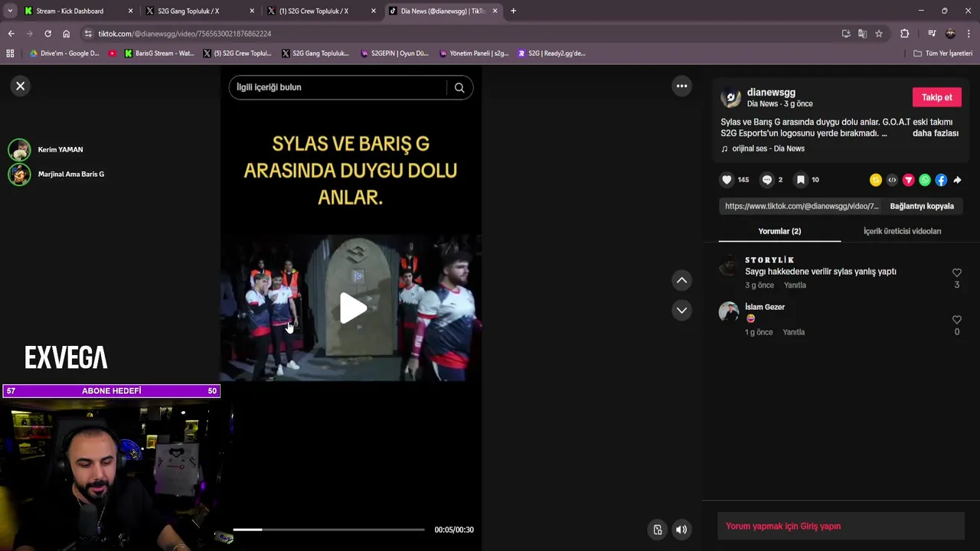Image resolution: width=980 pixels, height=551 pixels.
Task: Mute the video volume
Action: point(681,530)
